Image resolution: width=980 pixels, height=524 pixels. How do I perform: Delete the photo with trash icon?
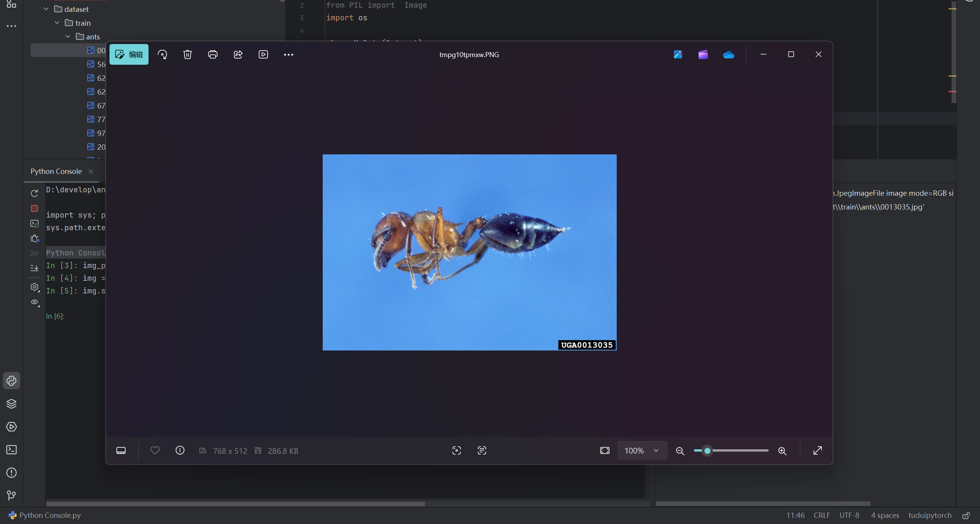[187, 54]
